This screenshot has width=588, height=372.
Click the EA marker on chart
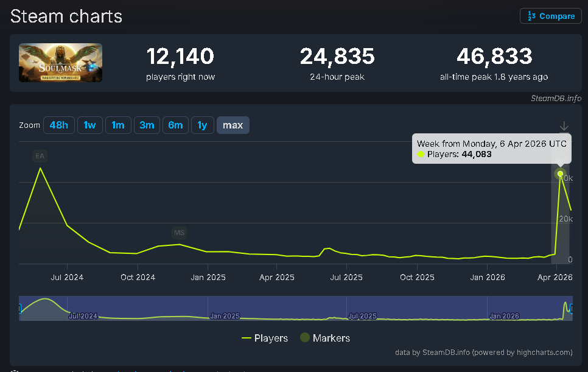tap(40, 156)
